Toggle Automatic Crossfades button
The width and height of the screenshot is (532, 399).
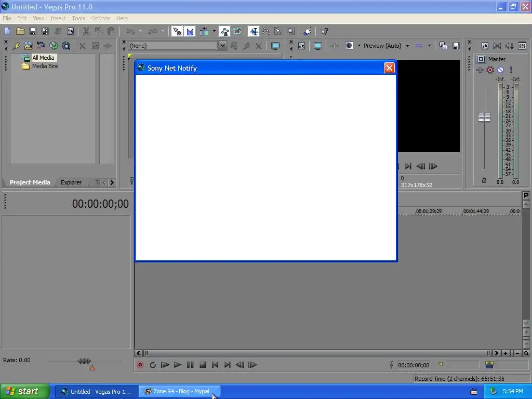pos(190,31)
